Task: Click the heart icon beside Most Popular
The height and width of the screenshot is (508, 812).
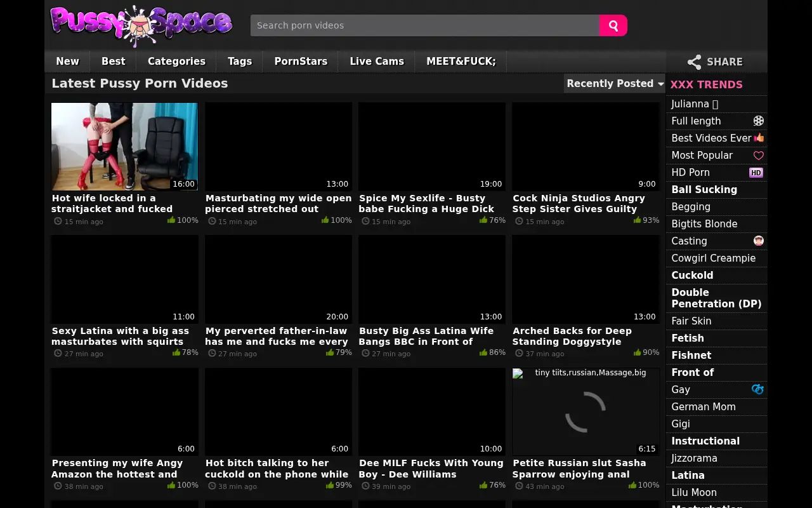Action: pos(758,156)
